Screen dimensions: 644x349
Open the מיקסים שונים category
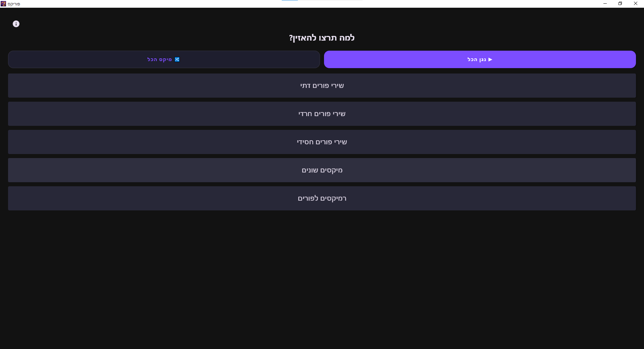tap(322, 170)
